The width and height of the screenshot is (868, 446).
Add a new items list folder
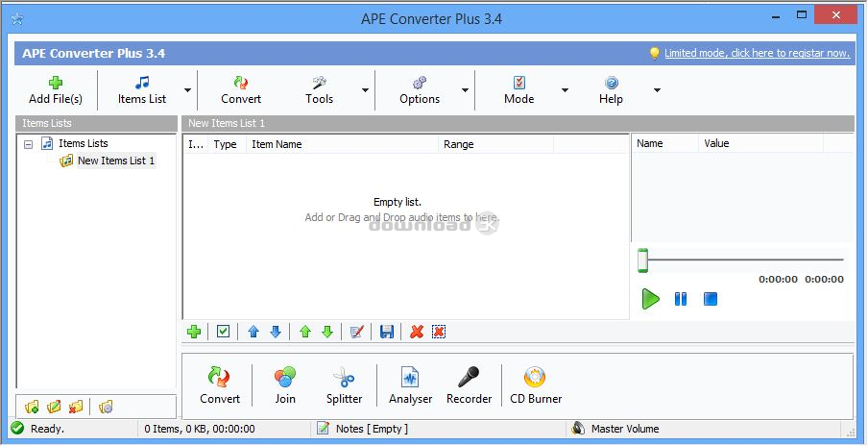point(33,407)
